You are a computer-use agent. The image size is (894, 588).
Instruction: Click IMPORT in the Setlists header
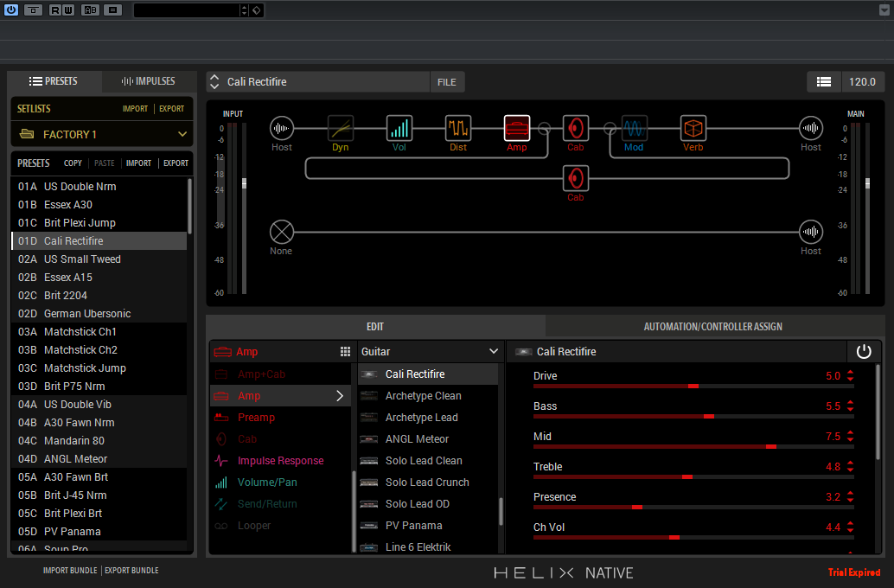135,108
